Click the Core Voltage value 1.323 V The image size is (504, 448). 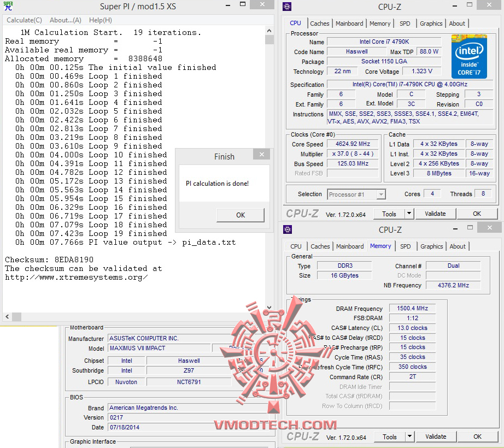click(x=421, y=71)
